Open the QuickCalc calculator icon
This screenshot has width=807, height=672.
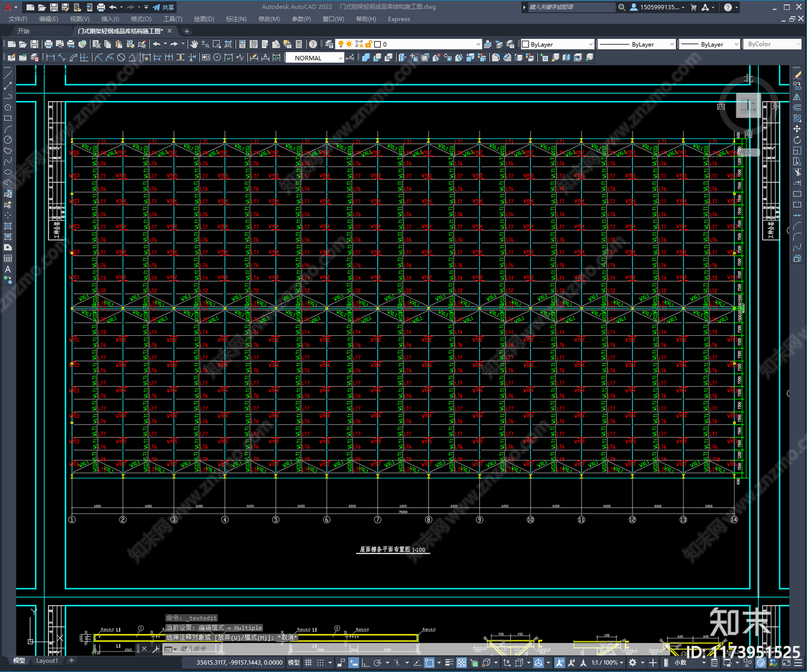point(299,44)
